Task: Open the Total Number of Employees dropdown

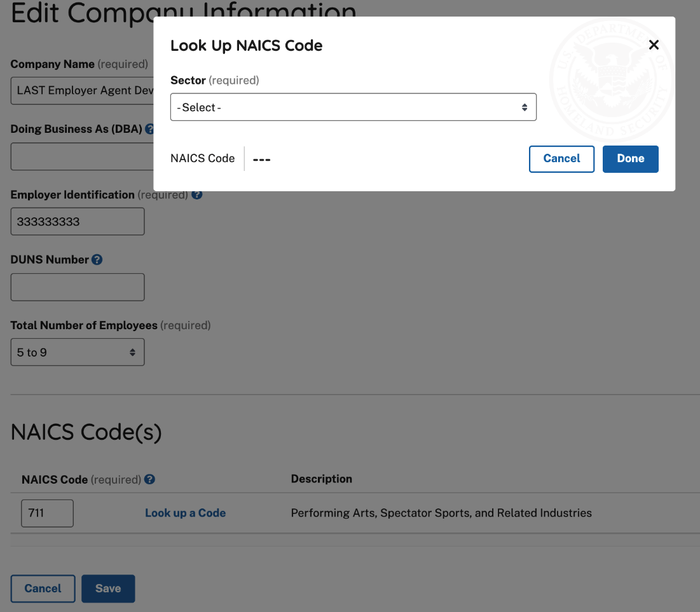Action: point(78,352)
